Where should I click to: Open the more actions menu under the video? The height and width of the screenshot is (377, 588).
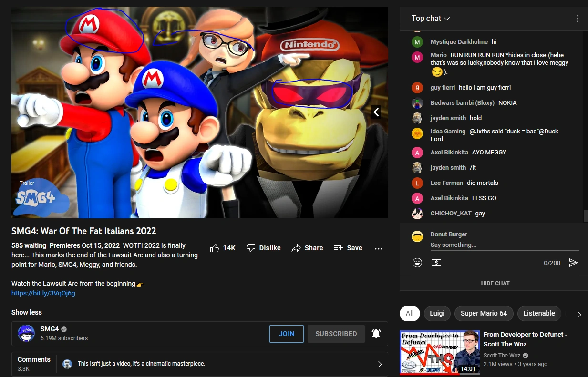click(x=379, y=248)
